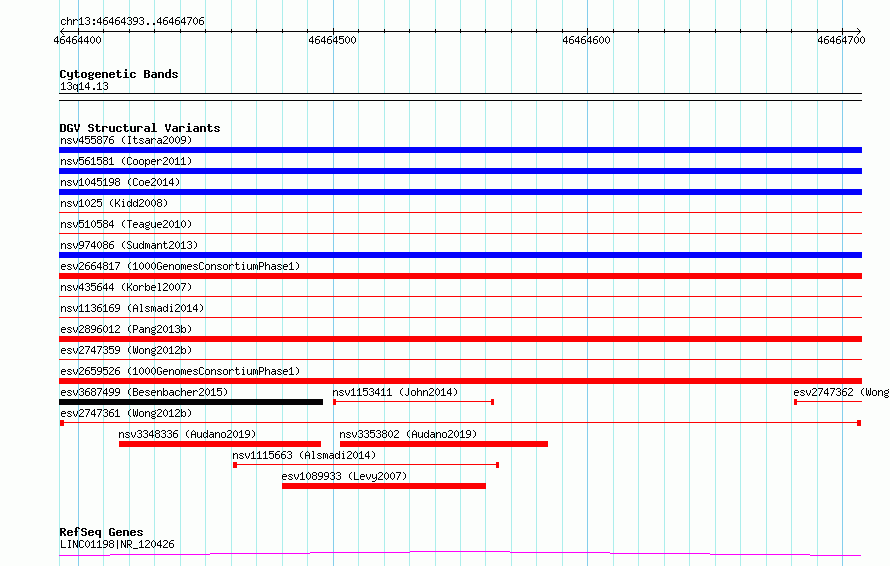Image resolution: width=890 pixels, height=566 pixels.
Task: Open the RefSeq Genes track title
Action: tap(102, 532)
